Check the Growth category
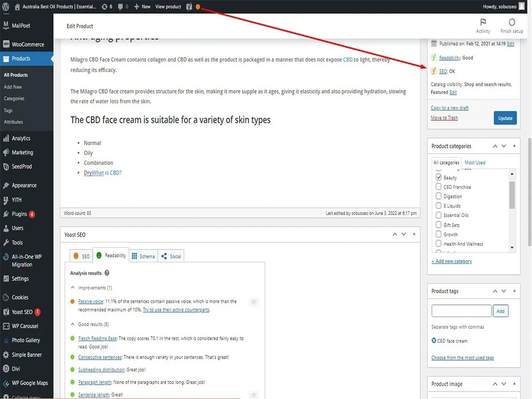Viewport: 532px width, 399px height. (438, 234)
